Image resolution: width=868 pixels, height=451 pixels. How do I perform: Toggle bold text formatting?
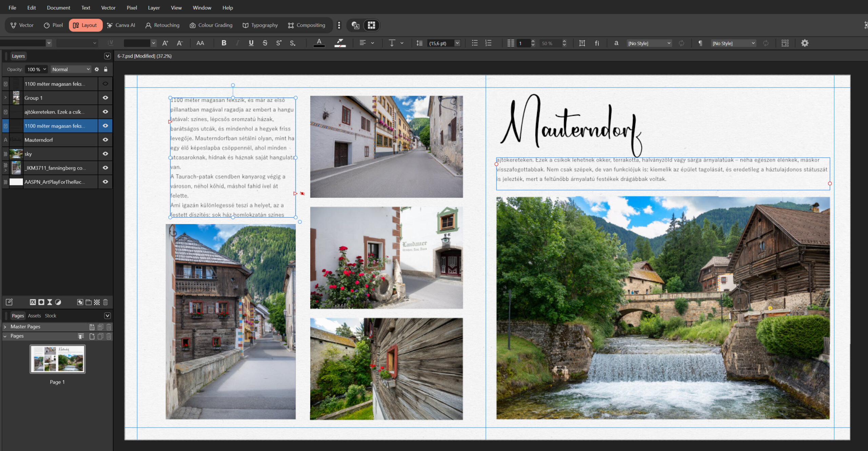[x=224, y=43]
